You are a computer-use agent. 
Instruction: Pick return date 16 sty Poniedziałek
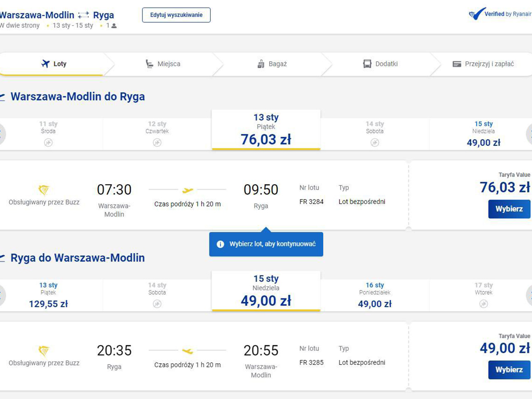(x=374, y=295)
